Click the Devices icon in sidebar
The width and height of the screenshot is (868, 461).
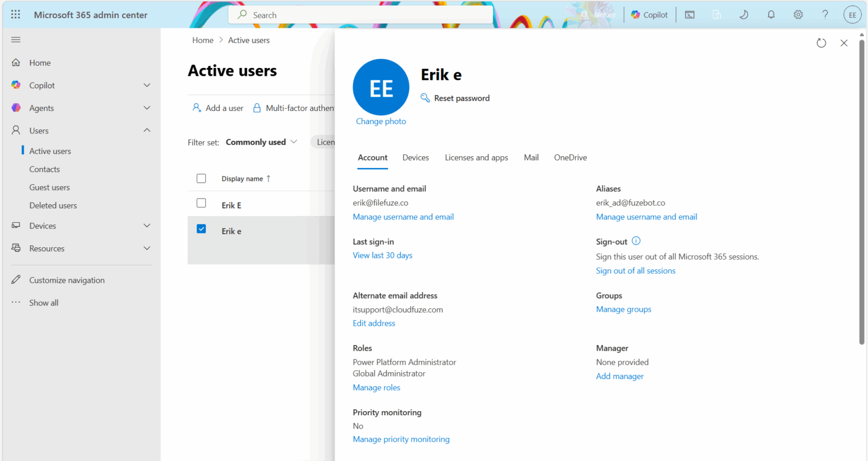[x=16, y=225]
